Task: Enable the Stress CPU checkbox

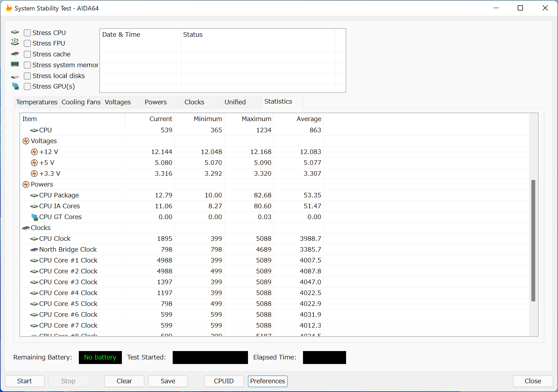Action: [27, 33]
